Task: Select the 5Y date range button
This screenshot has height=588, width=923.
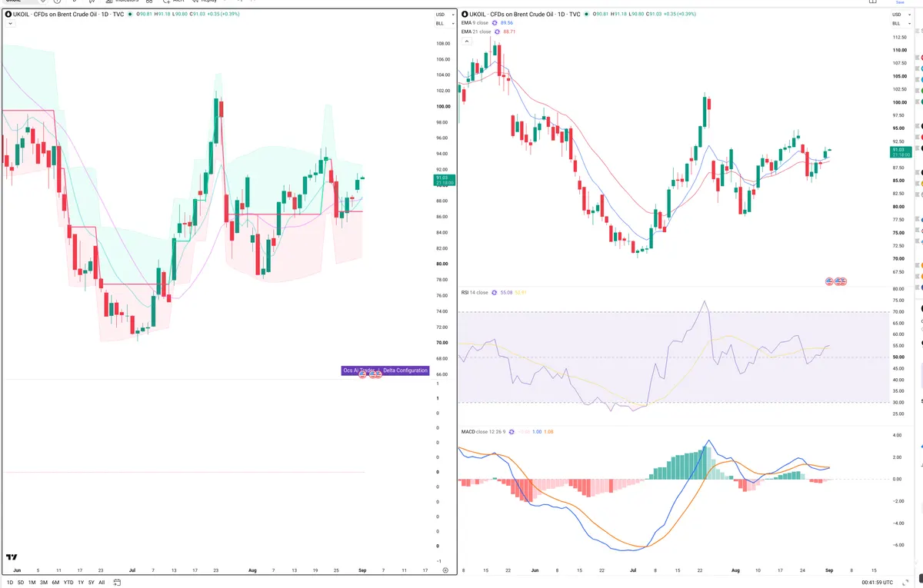Action: point(92,583)
